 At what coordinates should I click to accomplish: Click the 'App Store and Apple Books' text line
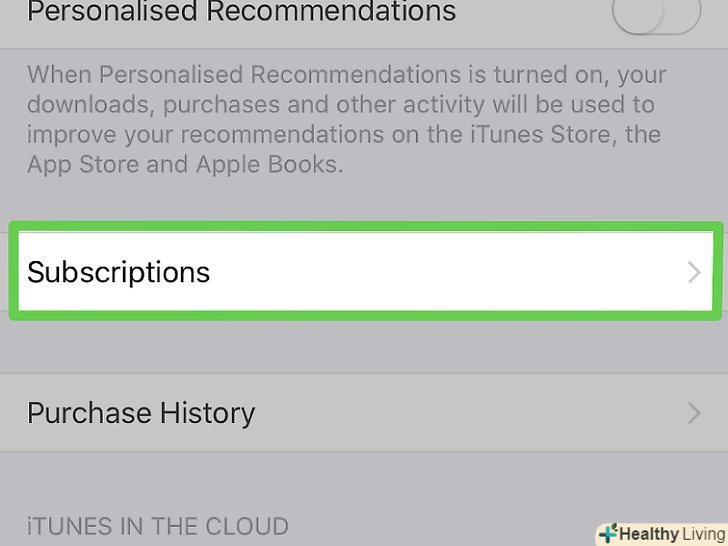point(185,164)
